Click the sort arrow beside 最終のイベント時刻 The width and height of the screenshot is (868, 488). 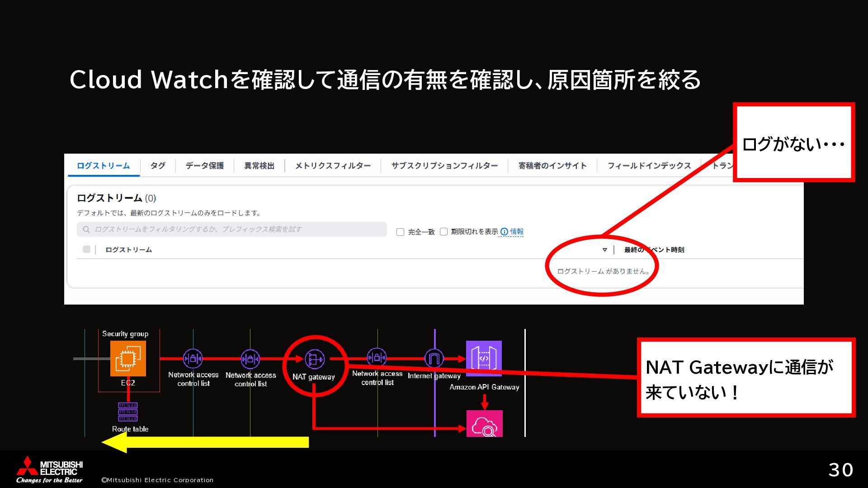605,250
